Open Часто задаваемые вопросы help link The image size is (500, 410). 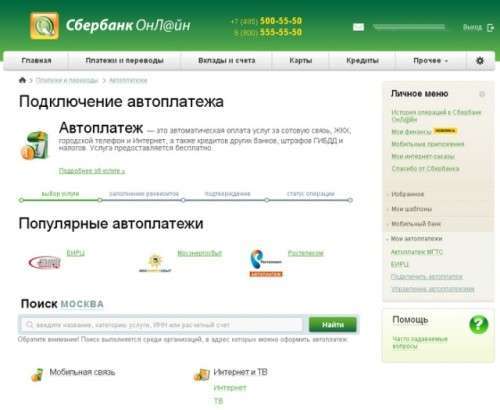point(420,342)
